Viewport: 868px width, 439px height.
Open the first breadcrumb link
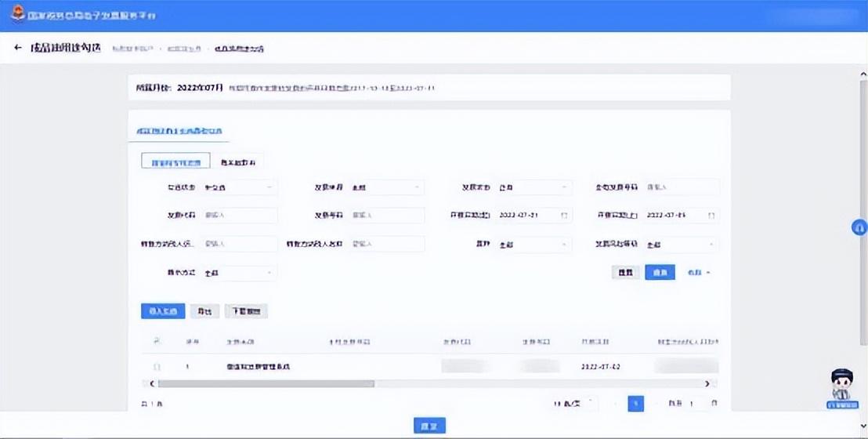pos(133,49)
